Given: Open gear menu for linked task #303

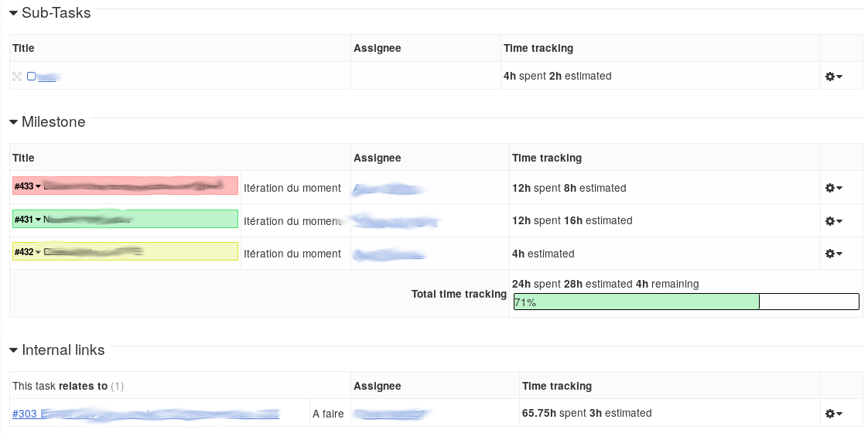Looking at the screenshot, I should 833,413.
